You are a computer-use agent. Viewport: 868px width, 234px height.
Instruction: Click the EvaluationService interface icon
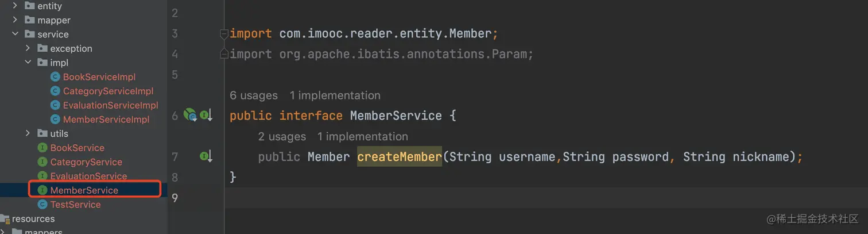pos(42,176)
